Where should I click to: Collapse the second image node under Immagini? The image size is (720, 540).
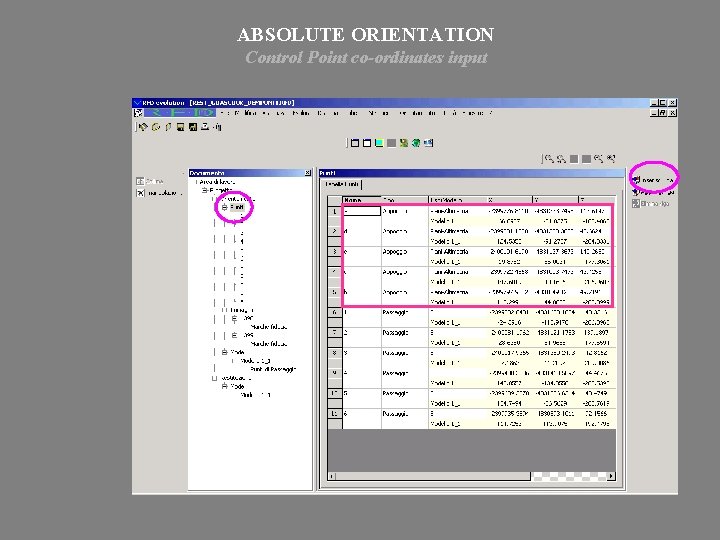pyautogui.click(x=234, y=335)
